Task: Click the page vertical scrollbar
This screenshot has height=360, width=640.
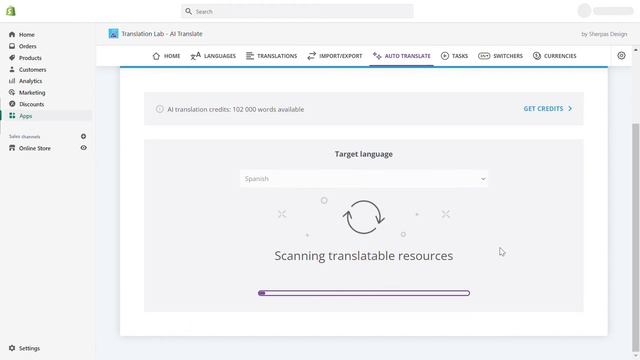Action: click(636, 237)
